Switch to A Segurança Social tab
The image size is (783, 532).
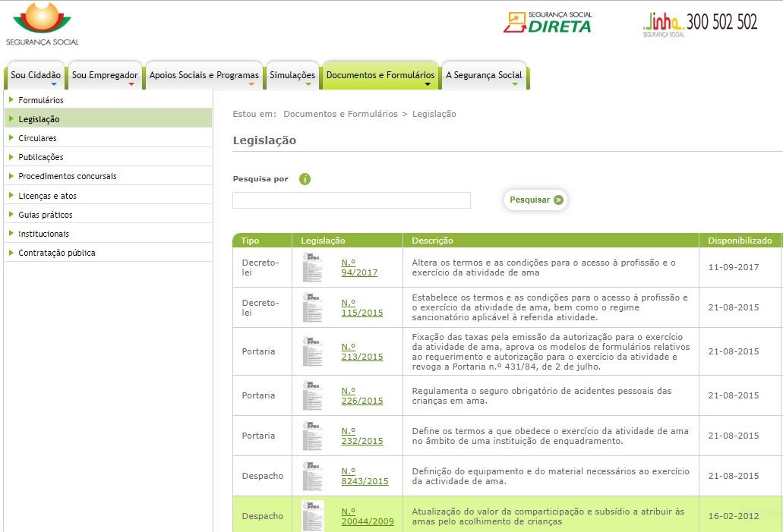point(484,76)
